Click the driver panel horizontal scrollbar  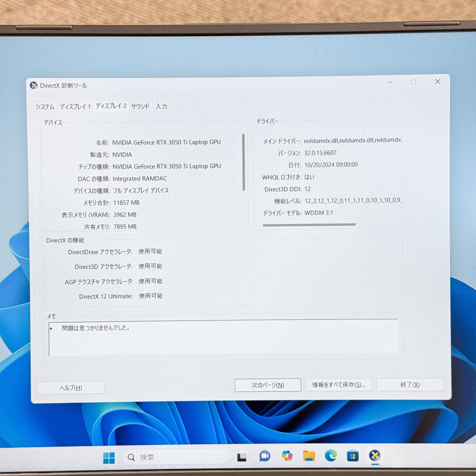(x=309, y=225)
